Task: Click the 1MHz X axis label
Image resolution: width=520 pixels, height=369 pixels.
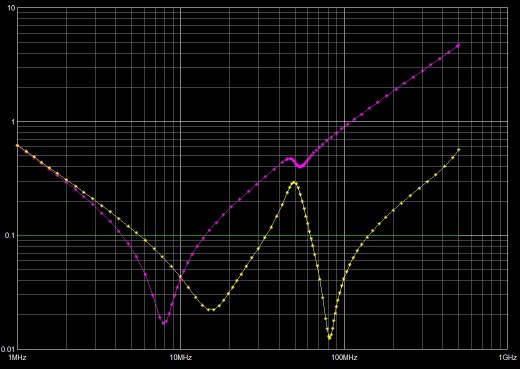Action: click(x=17, y=358)
